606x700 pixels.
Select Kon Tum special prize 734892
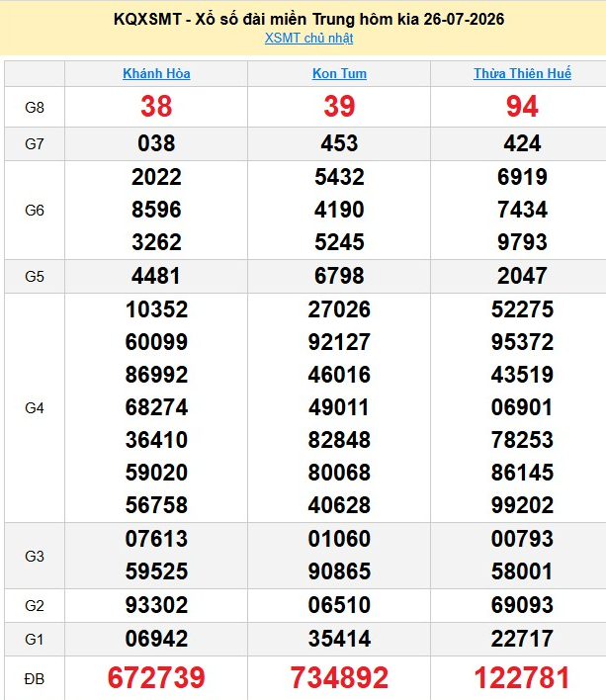coord(339,677)
